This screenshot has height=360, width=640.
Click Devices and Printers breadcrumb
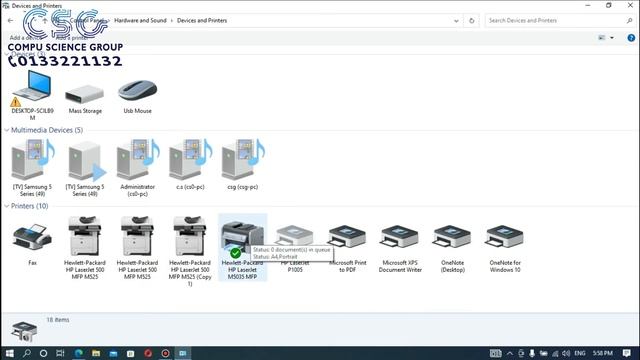point(202,20)
